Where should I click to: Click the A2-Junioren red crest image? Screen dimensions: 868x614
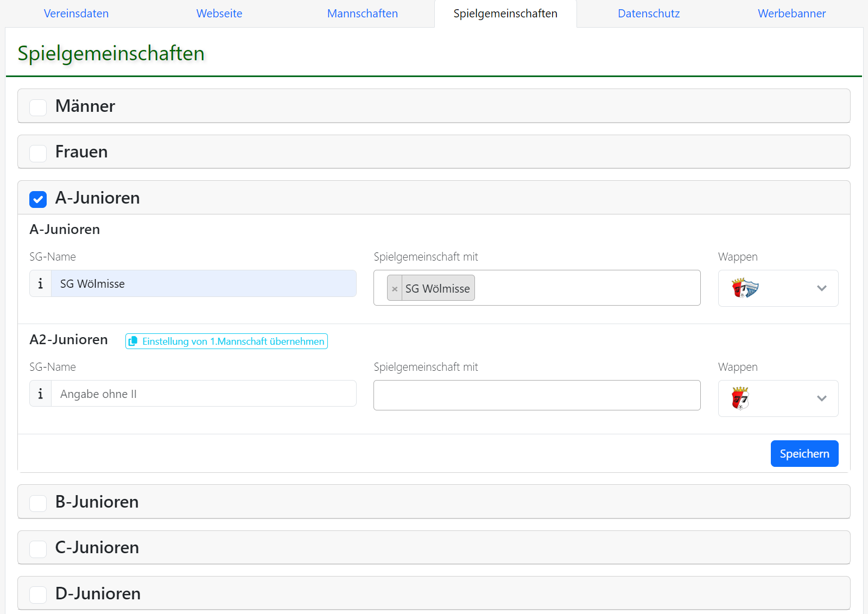click(740, 398)
